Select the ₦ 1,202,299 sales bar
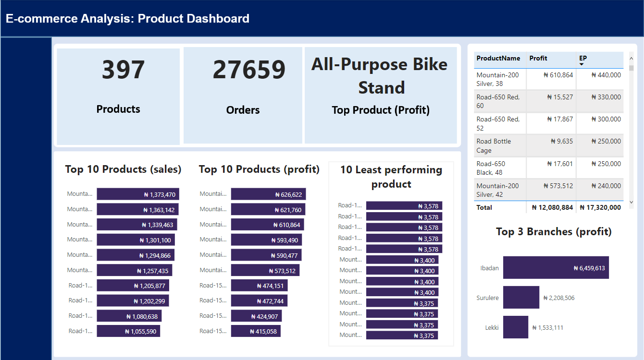644x360 pixels. pyautogui.click(x=133, y=300)
